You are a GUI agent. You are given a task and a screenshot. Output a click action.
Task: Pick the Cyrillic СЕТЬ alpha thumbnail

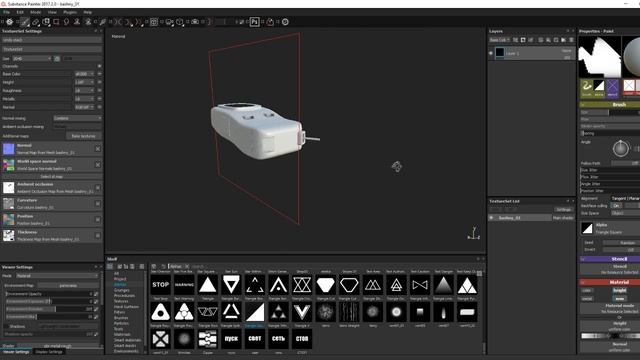click(278, 339)
